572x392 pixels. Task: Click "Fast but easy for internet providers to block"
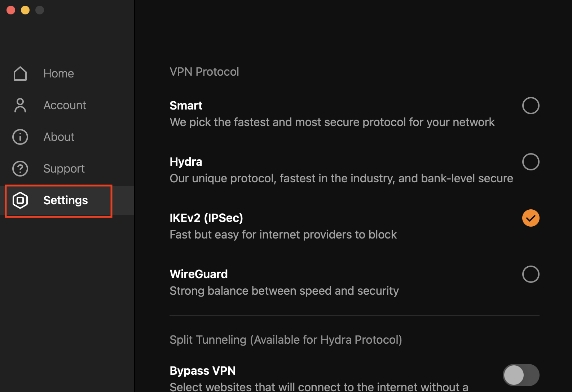point(283,235)
